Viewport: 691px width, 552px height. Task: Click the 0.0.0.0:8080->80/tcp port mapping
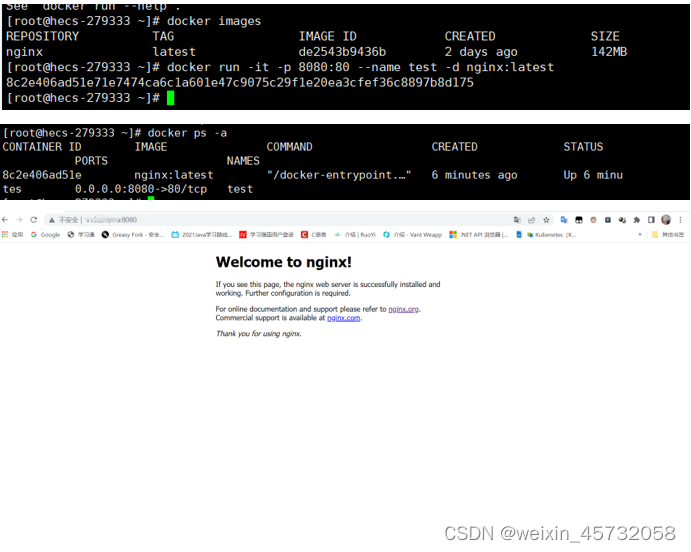[x=141, y=189]
